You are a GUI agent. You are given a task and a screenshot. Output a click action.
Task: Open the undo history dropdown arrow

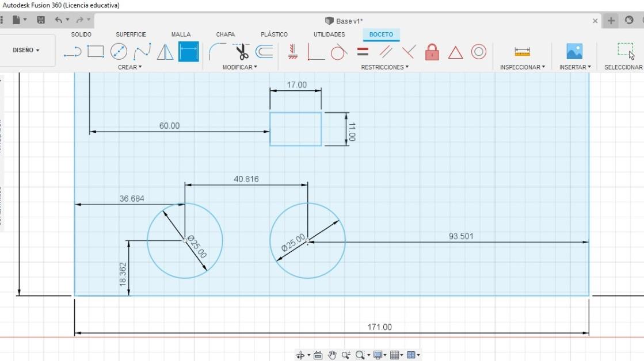(x=67, y=20)
